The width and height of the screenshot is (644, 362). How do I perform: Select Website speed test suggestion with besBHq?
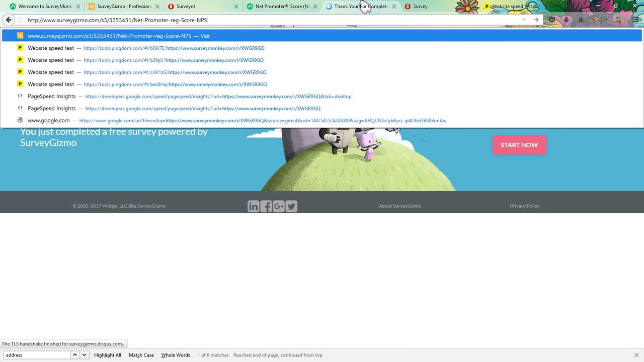pos(322,84)
